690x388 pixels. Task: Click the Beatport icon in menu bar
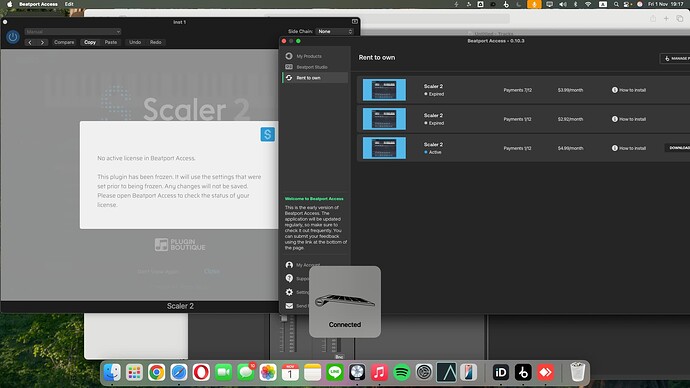(506, 4)
